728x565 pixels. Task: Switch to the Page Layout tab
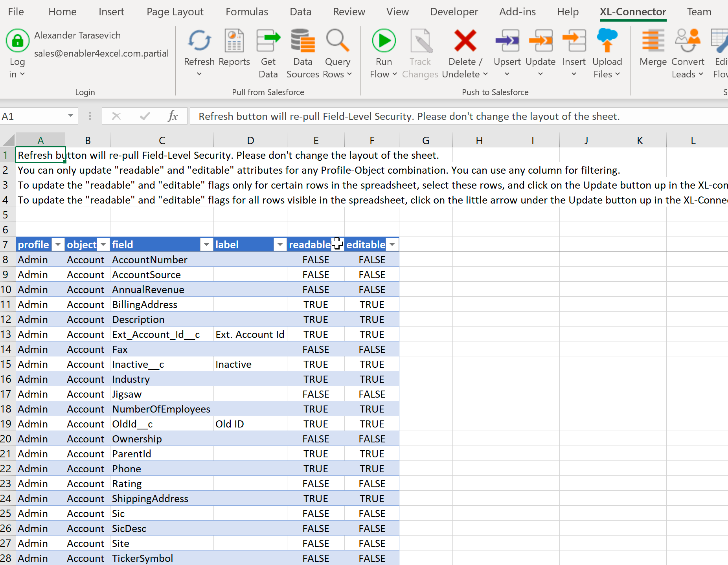[x=175, y=12]
